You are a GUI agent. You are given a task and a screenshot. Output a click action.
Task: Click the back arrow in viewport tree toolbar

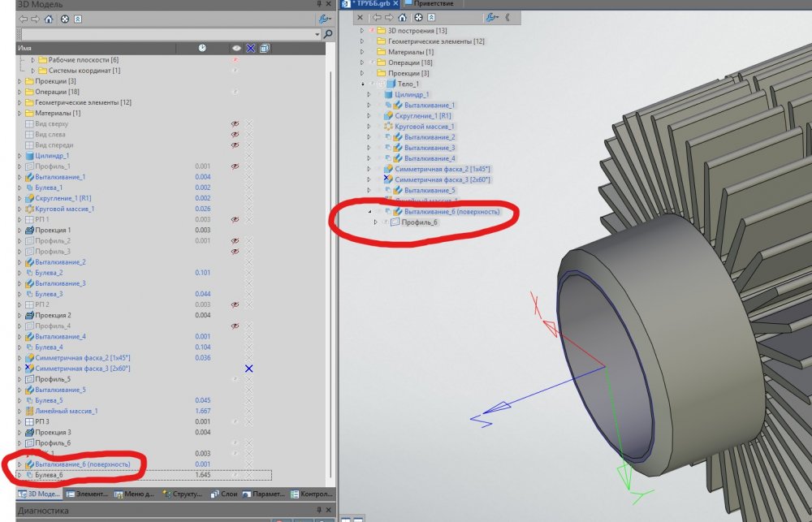tap(377, 18)
